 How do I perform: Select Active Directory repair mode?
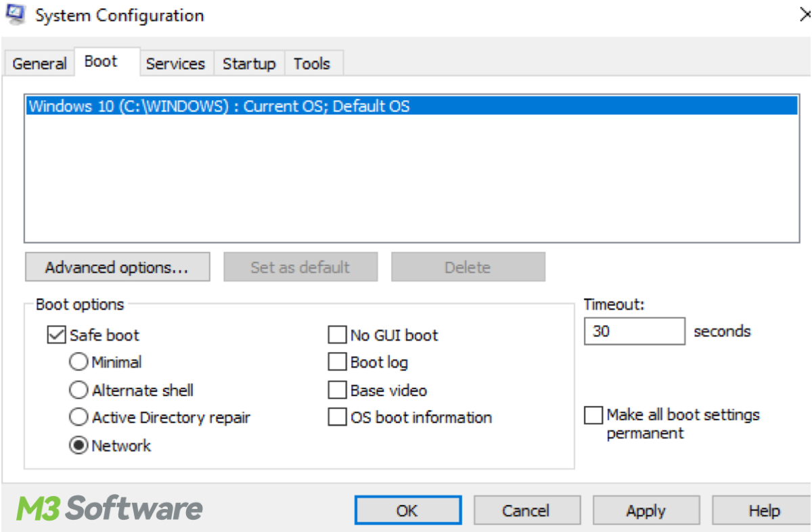78,417
